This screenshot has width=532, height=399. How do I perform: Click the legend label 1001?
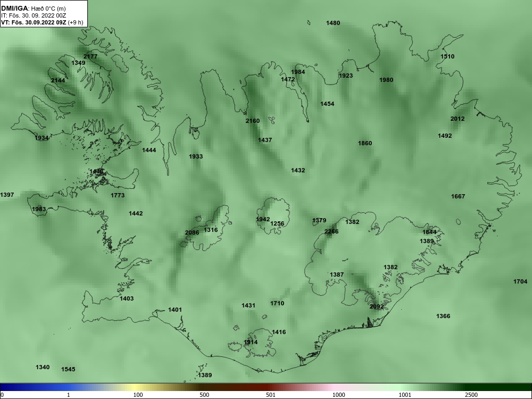coord(405,395)
